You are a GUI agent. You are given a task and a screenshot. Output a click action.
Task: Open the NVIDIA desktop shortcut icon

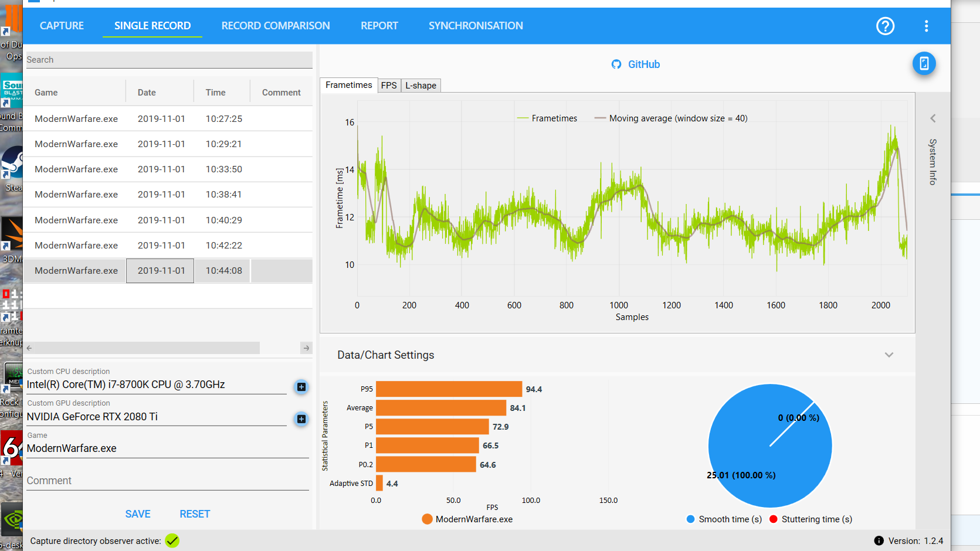tap(12, 519)
